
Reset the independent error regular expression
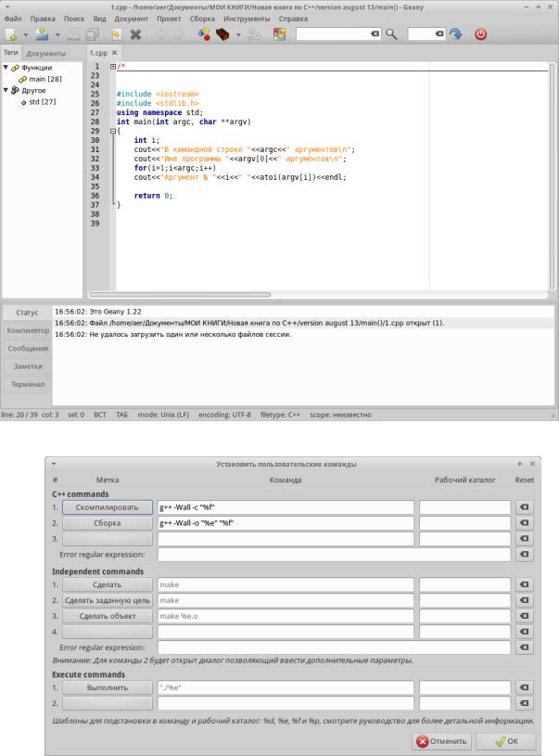click(525, 647)
